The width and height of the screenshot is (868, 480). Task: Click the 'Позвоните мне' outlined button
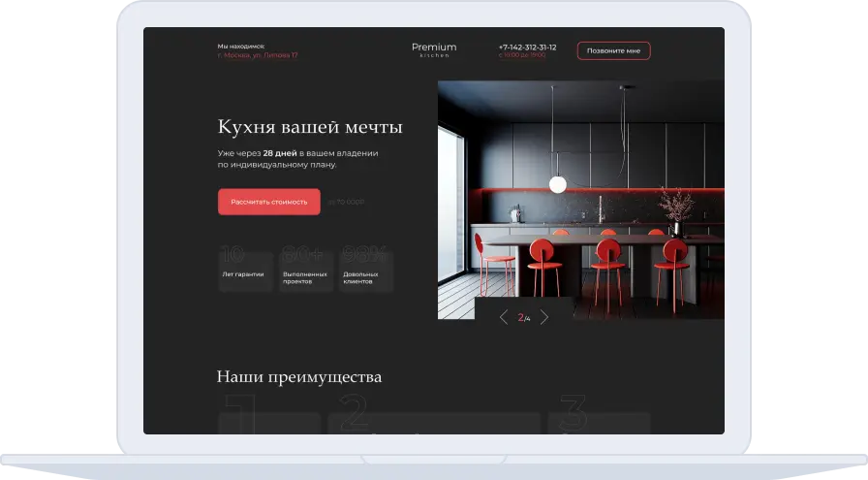tap(613, 51)
